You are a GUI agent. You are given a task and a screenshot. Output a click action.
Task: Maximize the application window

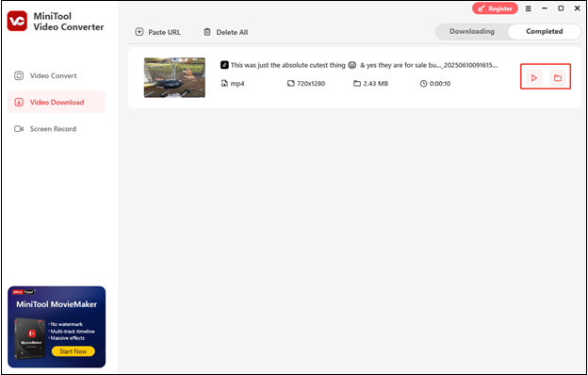click(x=561, y=8)
